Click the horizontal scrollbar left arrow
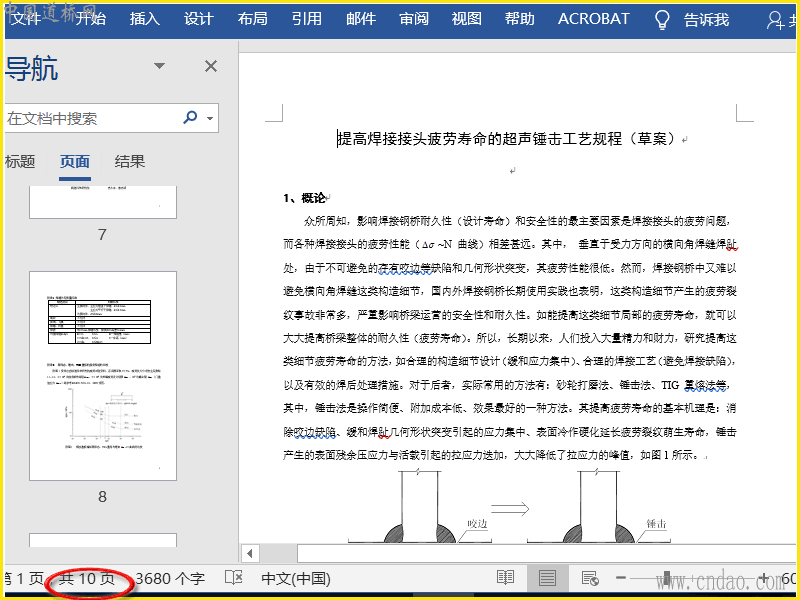Screen dimensions: 800x600 pos(249,554)
